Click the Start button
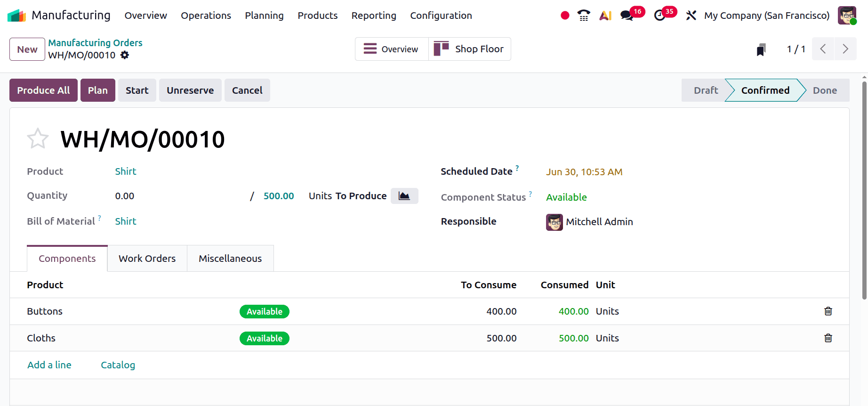The image size is (868, 406). (x=137, y=90)
